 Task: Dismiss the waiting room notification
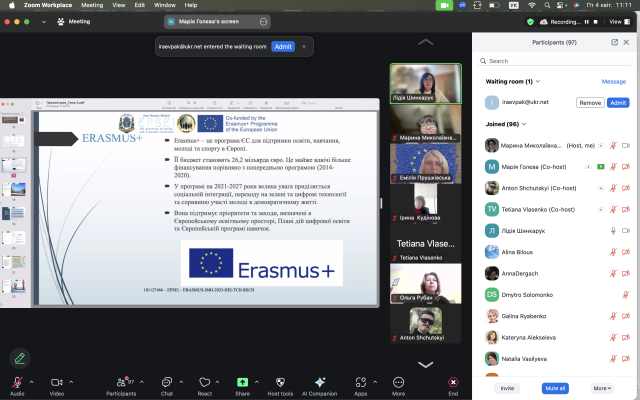[x=304, y=47]
